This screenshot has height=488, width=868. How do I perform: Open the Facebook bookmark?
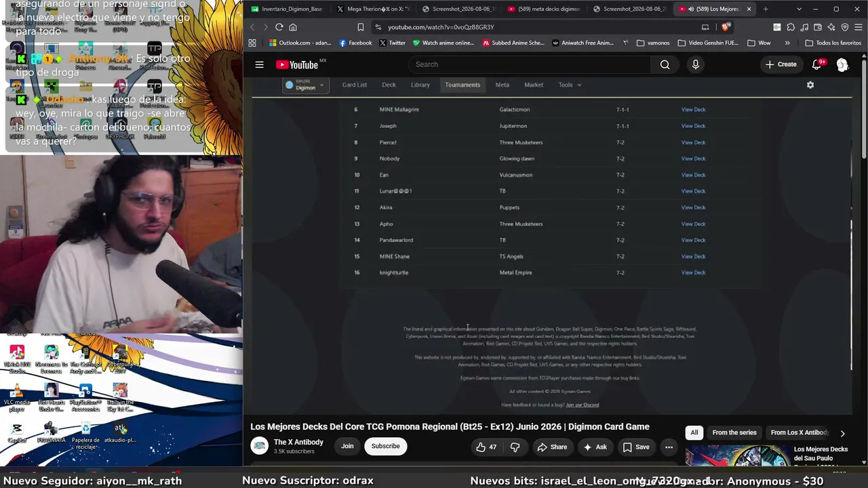(355, 43)
